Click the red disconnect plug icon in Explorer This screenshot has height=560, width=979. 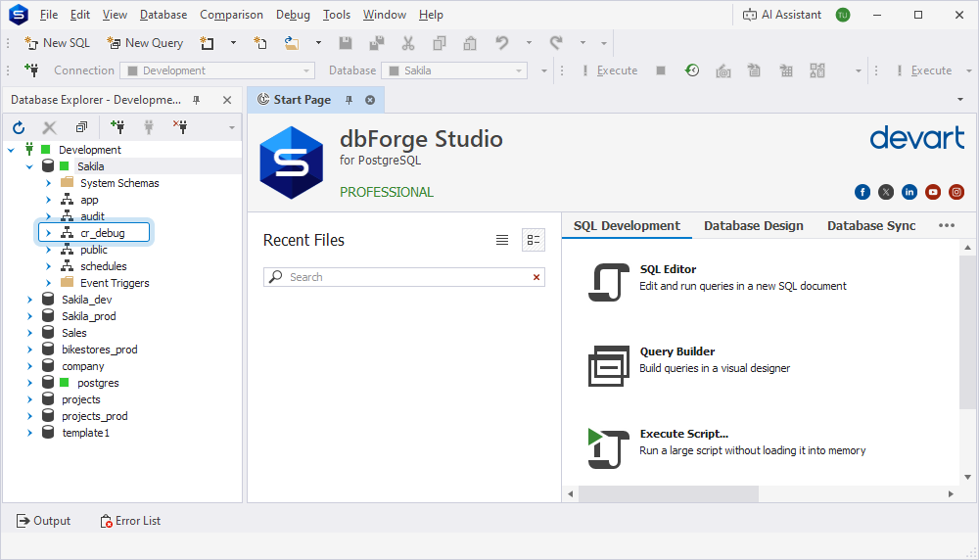click(x=180, y=127)
